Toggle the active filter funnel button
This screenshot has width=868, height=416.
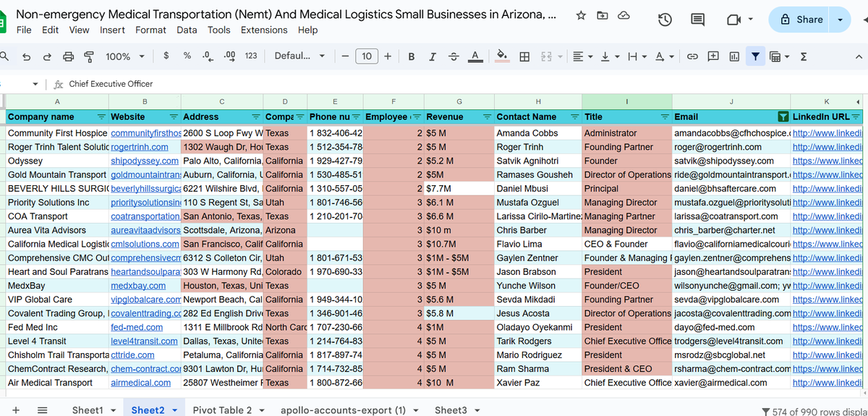click(755, 56)
